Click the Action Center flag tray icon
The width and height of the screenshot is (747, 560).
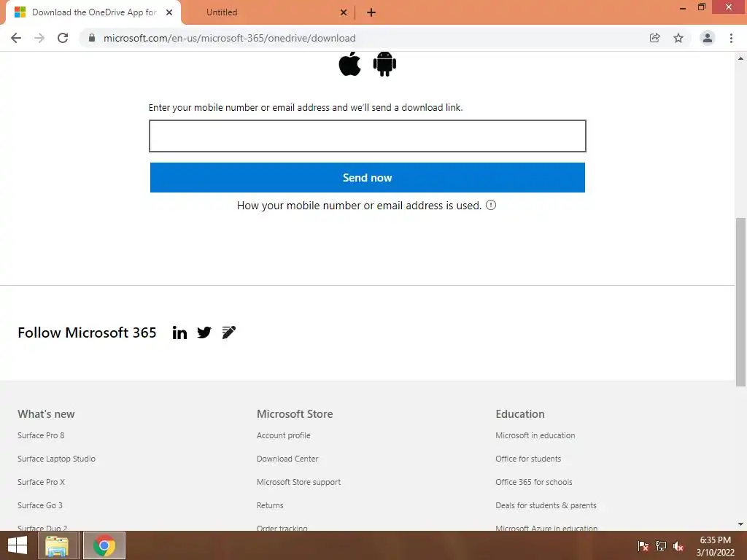click(643, 546)
